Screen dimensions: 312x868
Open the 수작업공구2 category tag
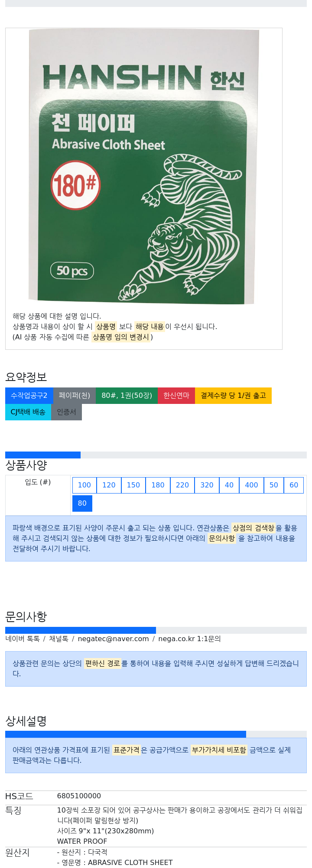29,396
